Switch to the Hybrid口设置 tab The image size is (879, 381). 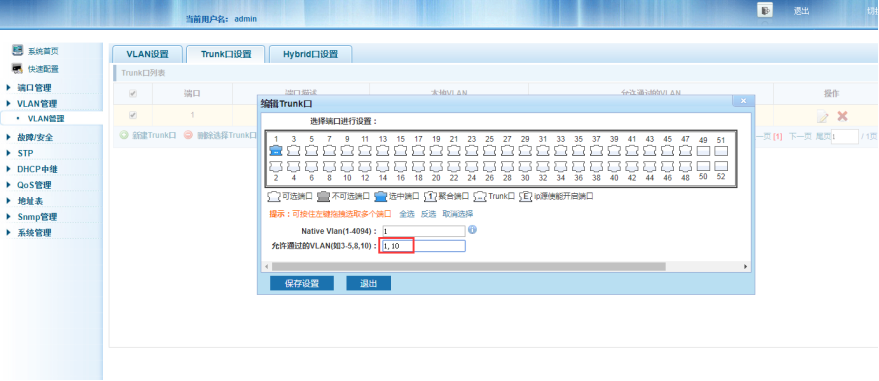(311, 54)
